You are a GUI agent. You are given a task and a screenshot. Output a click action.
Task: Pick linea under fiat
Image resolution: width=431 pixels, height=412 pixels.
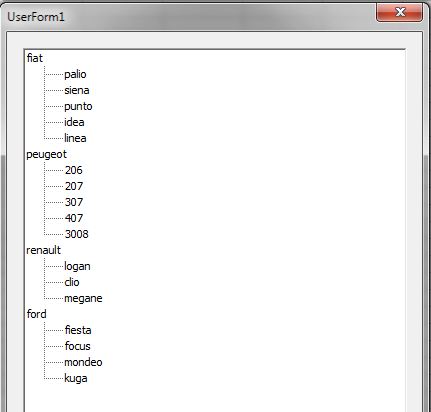point(75,138)
